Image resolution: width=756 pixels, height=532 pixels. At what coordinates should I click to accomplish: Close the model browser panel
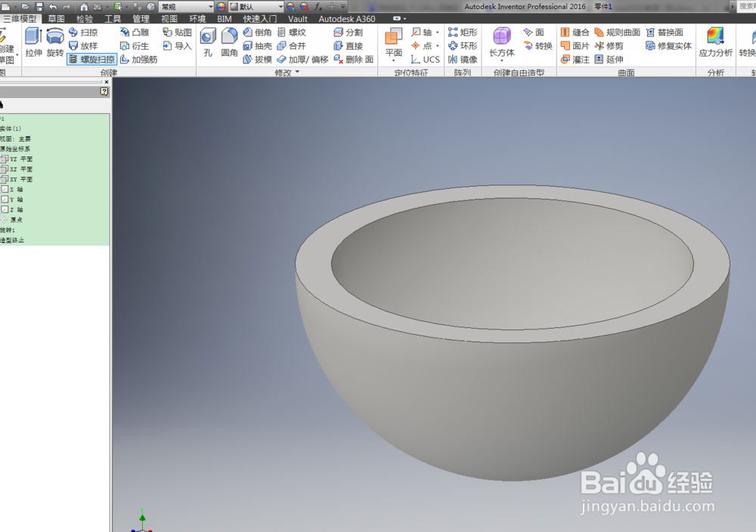point(107,82)
